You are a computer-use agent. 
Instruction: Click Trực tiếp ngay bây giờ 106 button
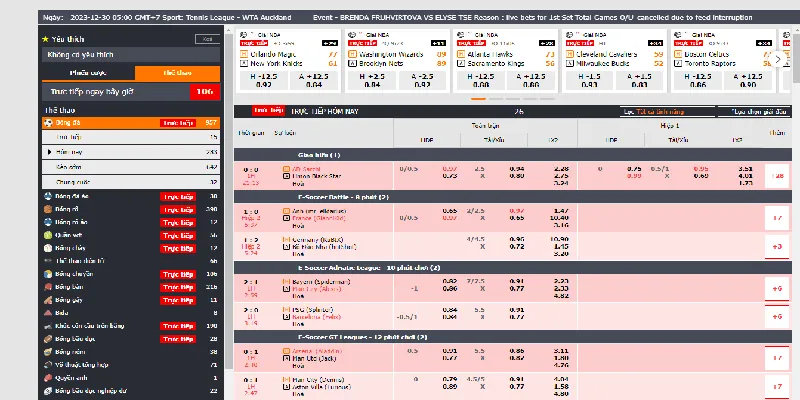tap(131, 92)
